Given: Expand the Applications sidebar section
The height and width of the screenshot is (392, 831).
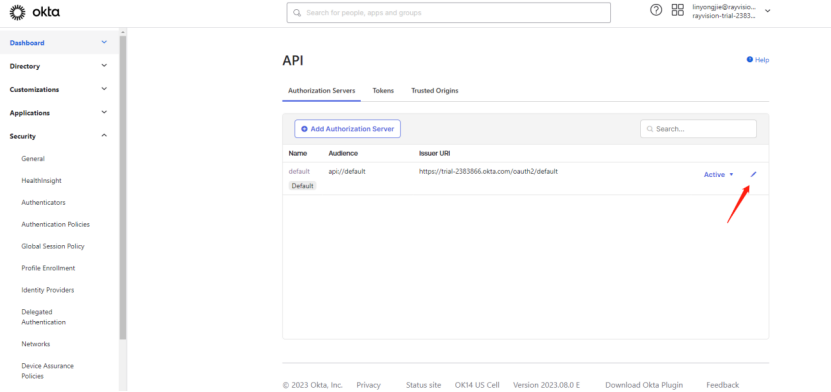Looking at the screenshot, I should [104, 113].
